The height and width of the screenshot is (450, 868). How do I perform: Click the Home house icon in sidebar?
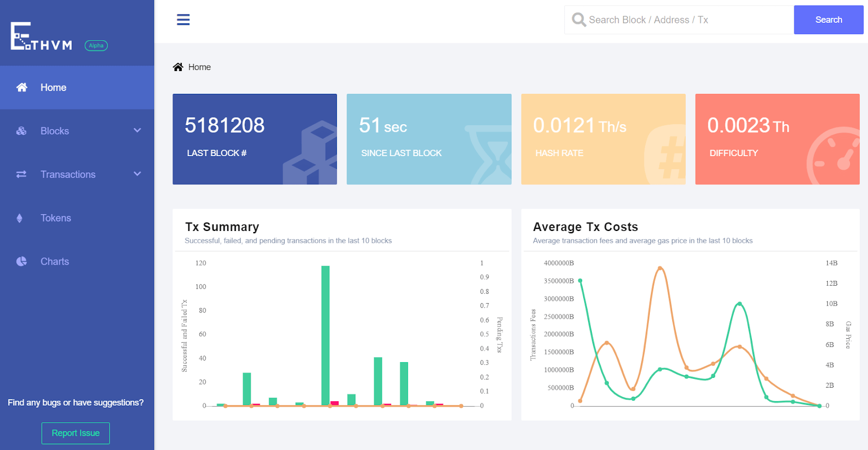[x=22, y=87]
